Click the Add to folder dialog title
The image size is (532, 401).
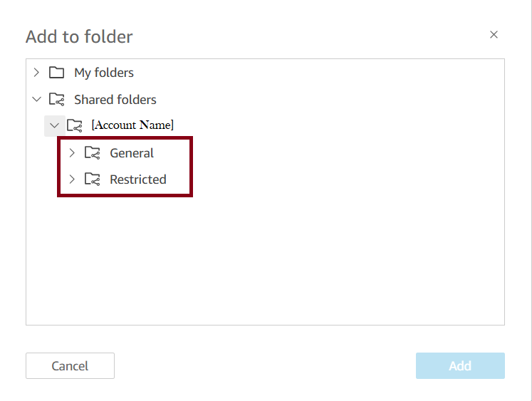pyautogui.click(x=79, y=36)
